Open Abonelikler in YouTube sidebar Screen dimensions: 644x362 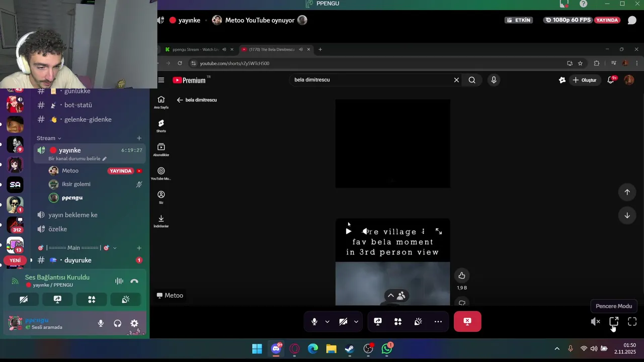(161, 150)
